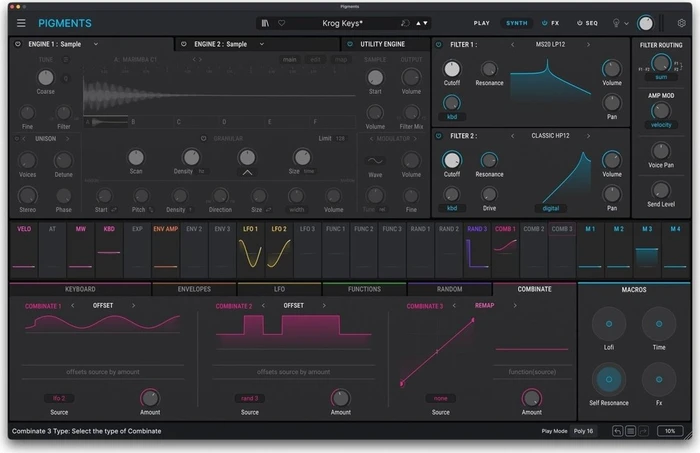This screenshot has height=453, width=700.
Task: Toggle Filter 2 power button
Action: (x=438, y=136)
